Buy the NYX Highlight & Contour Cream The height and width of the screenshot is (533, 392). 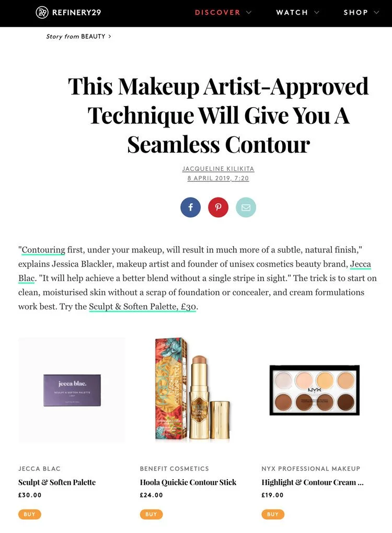pyautogui.click(x=273, y=514)
